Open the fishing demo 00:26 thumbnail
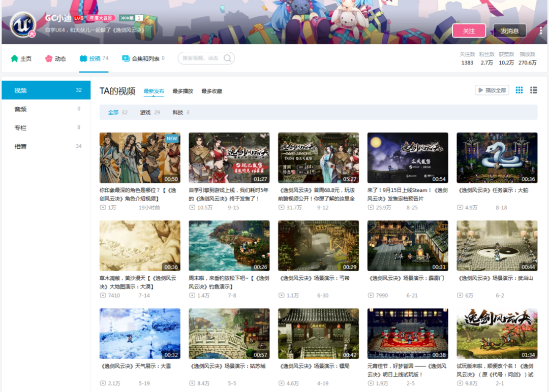Image resolution: width=549 pixels, height=392 pixels. click(x=229, y=245)
